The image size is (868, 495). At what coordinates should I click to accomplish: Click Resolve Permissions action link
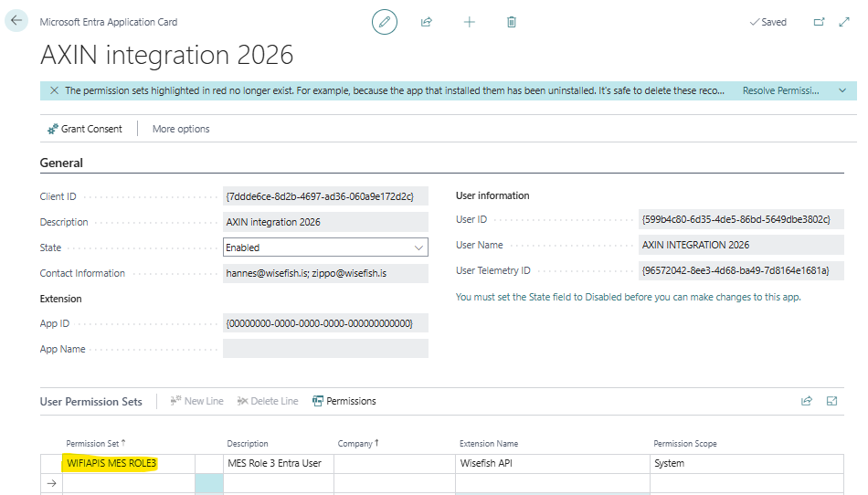(x=780, y=90)
